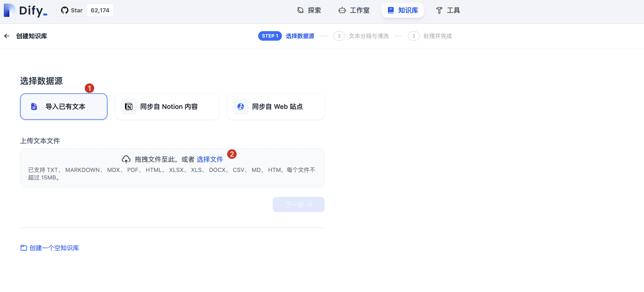Select the 导入已有文本 data source
Image resolution: width=644 pixels, height=292 pixels.
click(x=64, y=107)
